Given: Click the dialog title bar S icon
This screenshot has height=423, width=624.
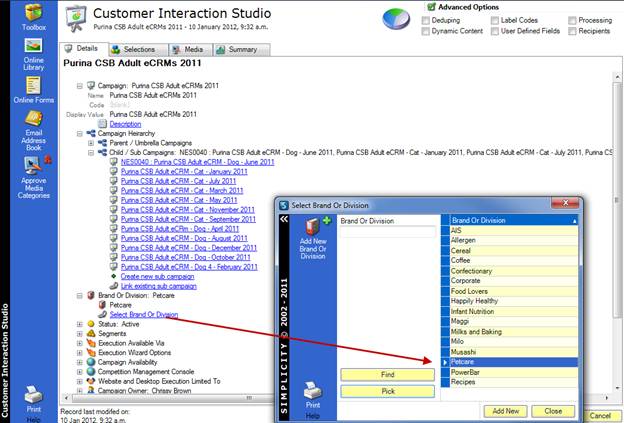Looking at the screenshot, I should click(x=284, y=205).
